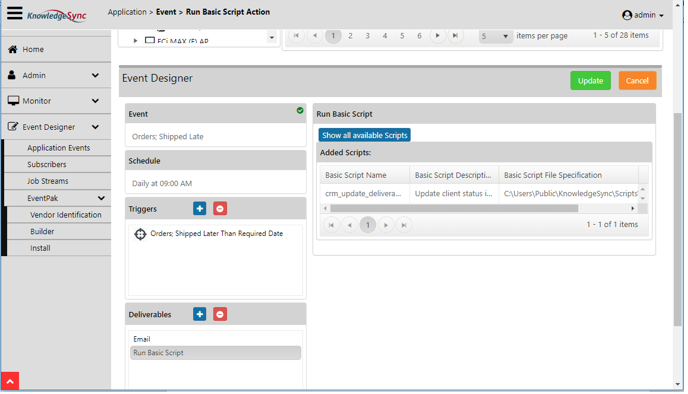Go to Home in sidebar
Screen dimensions: 688x394
point(33,49)
